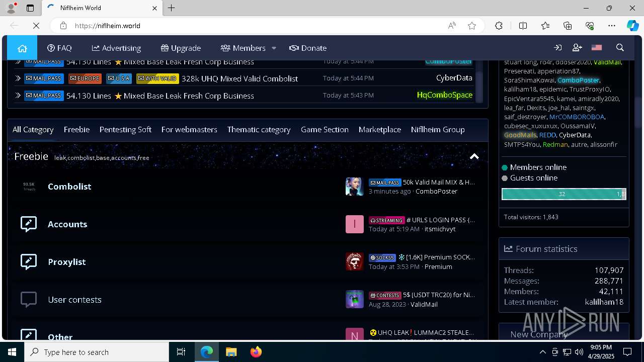The width and height of the screenshot is (644, 362).
Task: Click the U S A tag label
Action: [x=119, y=78]
